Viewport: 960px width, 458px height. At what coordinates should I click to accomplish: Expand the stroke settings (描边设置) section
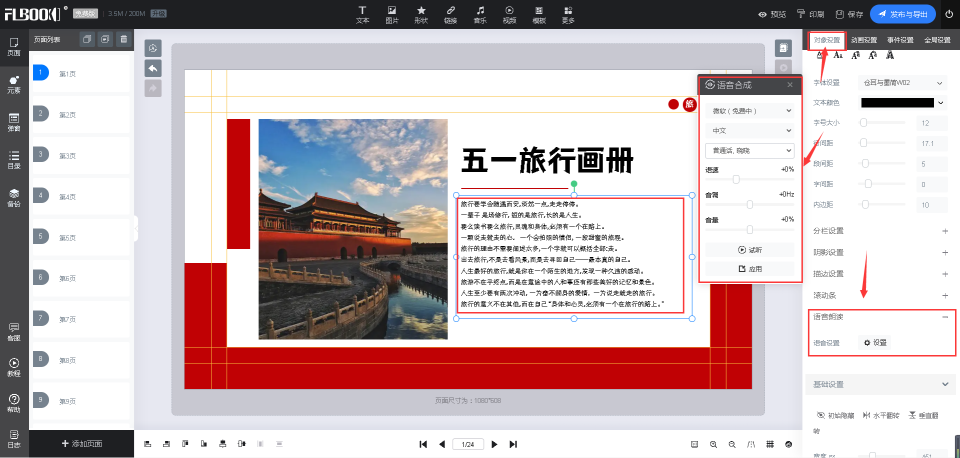[945, 274]
